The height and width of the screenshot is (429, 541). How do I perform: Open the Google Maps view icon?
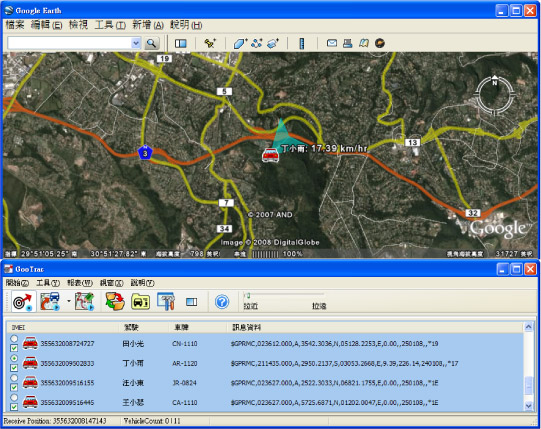(x=364, y=43)
